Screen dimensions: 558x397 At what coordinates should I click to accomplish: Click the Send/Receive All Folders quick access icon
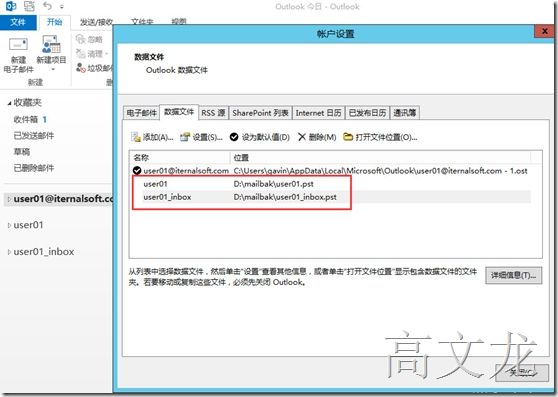[x=29, y=6]
